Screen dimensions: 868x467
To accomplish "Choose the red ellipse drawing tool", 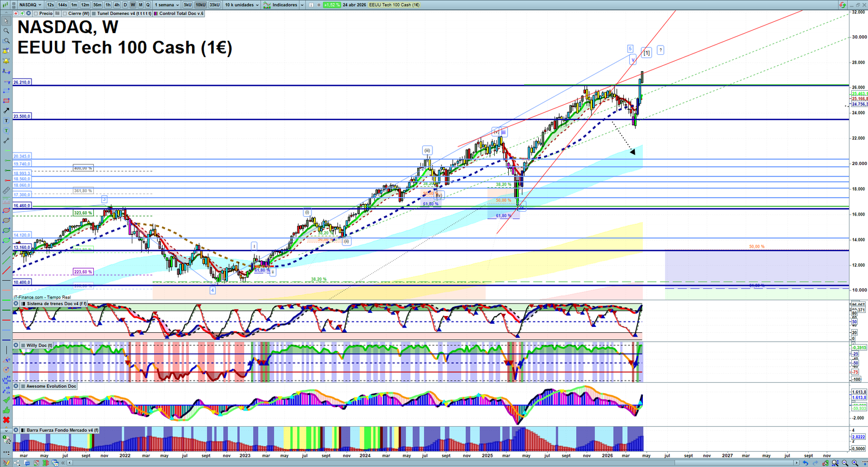I will [6, 210].
